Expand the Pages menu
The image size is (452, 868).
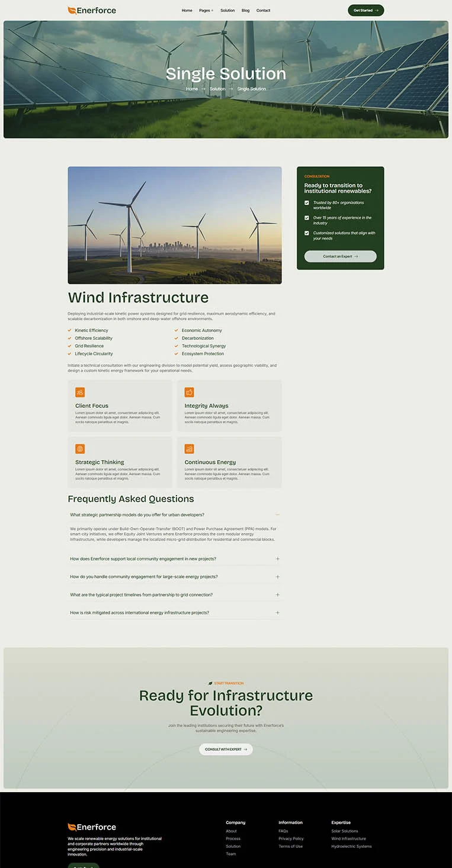tap(206, 11)
